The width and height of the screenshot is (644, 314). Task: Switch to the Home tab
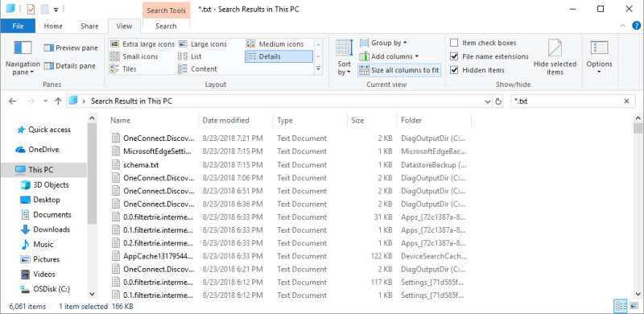(x=53, y=26)
